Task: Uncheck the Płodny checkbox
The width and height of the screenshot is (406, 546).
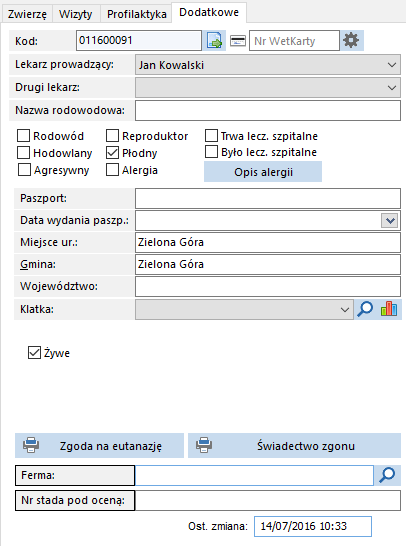Action: [112, 153]
